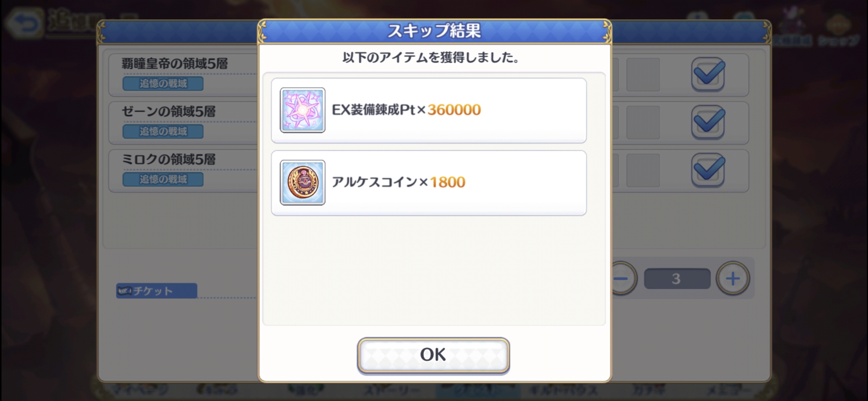Confirm the skip results with OK
Screen dimensions: 868x401
coord(433,355)
